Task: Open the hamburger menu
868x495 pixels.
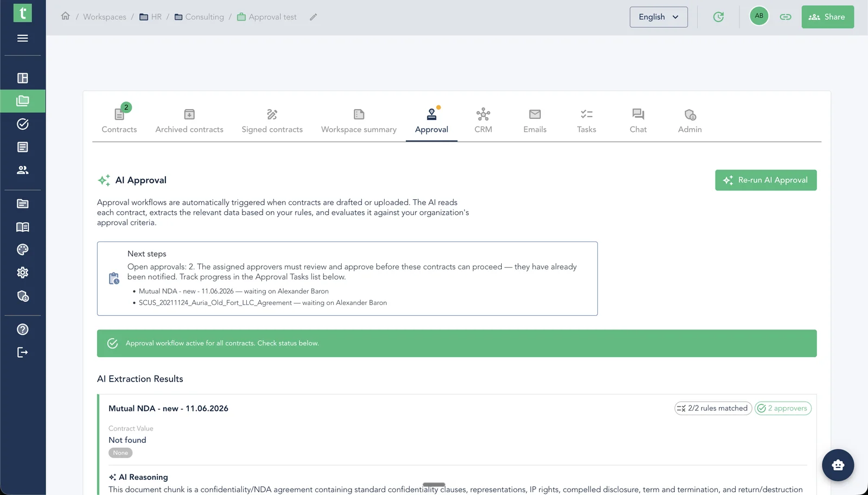Action: 22,38
